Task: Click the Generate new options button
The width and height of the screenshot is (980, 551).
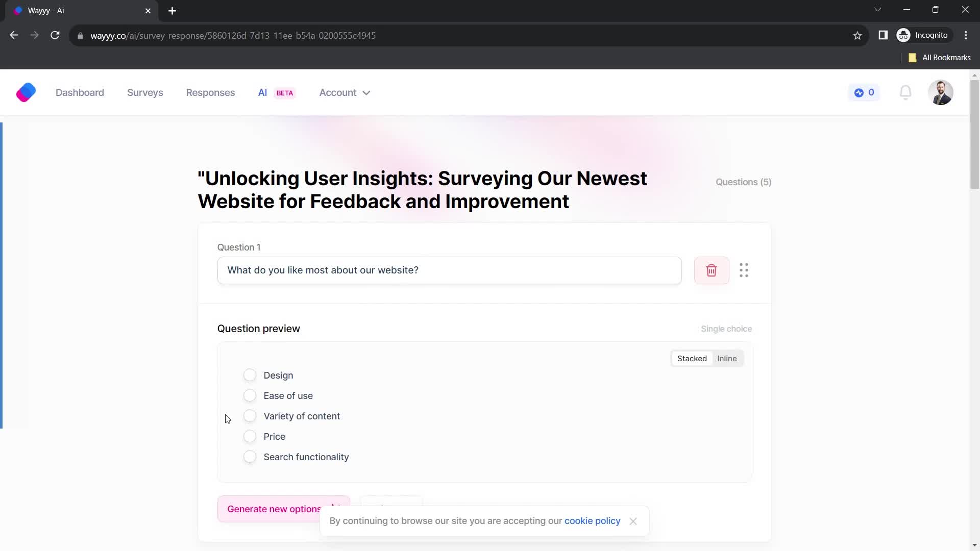Action: coord(275,509)
